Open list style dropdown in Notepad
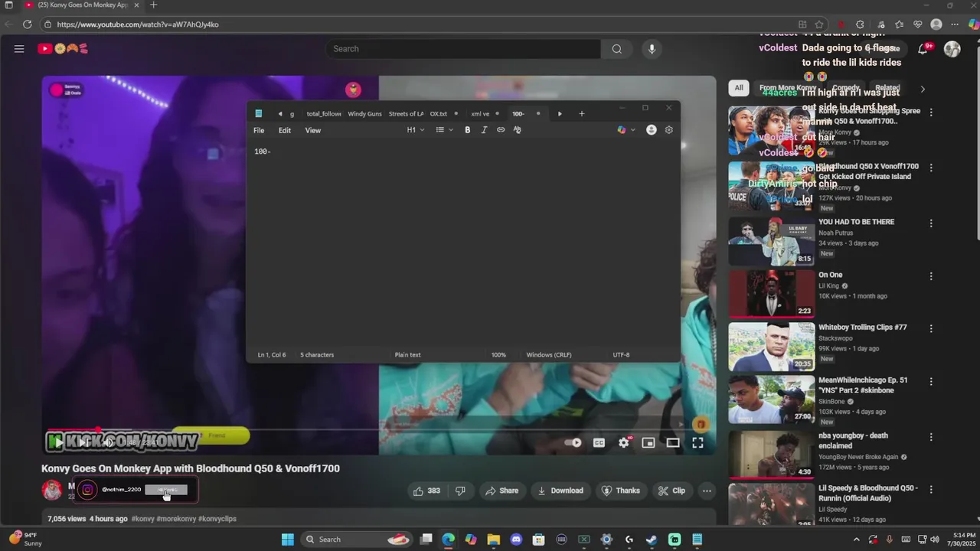The width and height of the screenshot is (980, 551). 444,130
